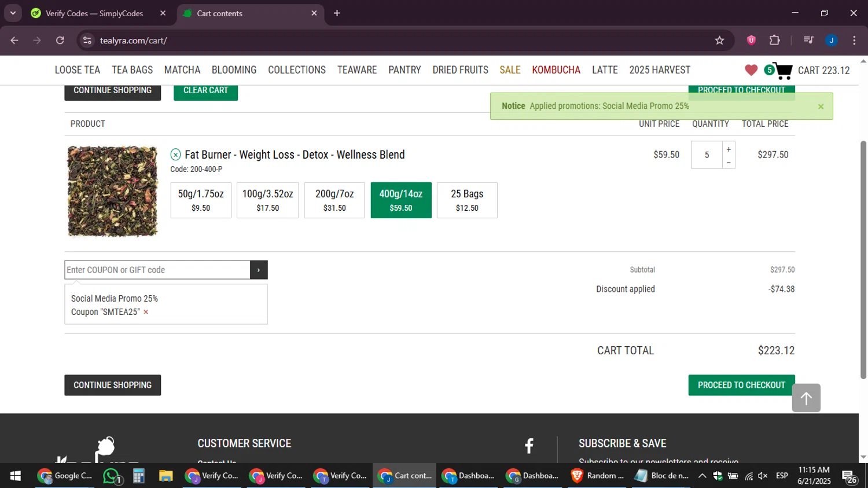Show hidden system tray icons
Screen dimensions: 868x488
coord(702,476)
